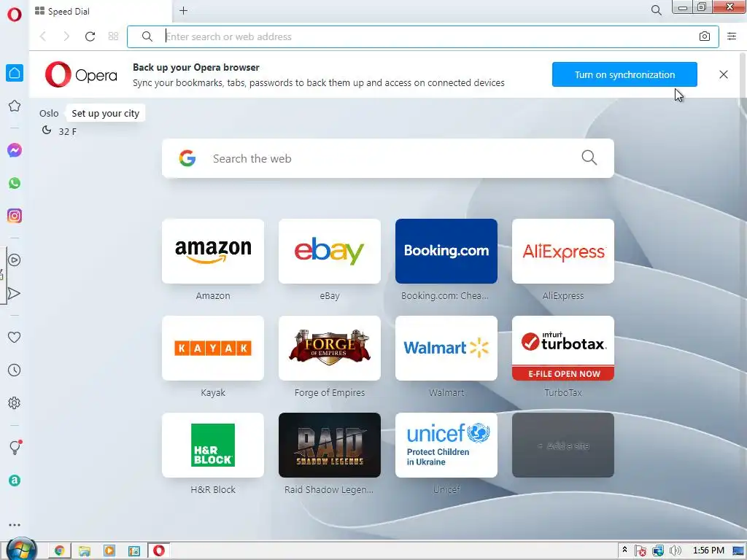Open the Booking.com speed dial tile
Viewport: 747px width, 560px height.
pos(446,251)
